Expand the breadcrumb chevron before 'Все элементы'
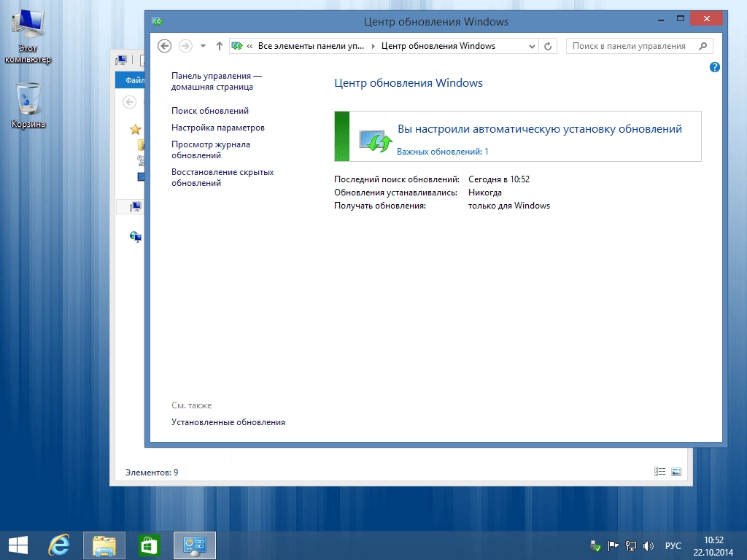The image size is (747, 560). coord(249,46)
